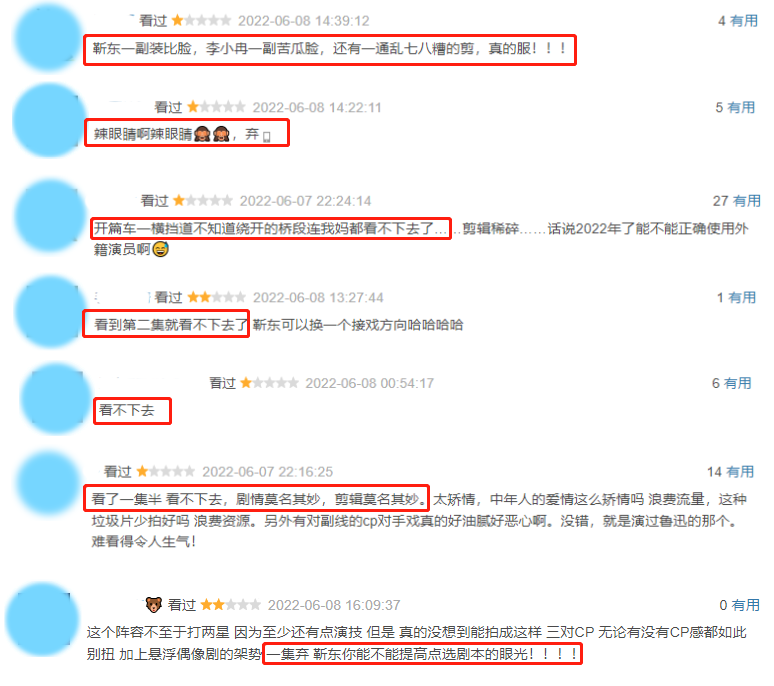774x686 pixels.
Task: Mark the 27 有用 review as useful
Action: 736,201
